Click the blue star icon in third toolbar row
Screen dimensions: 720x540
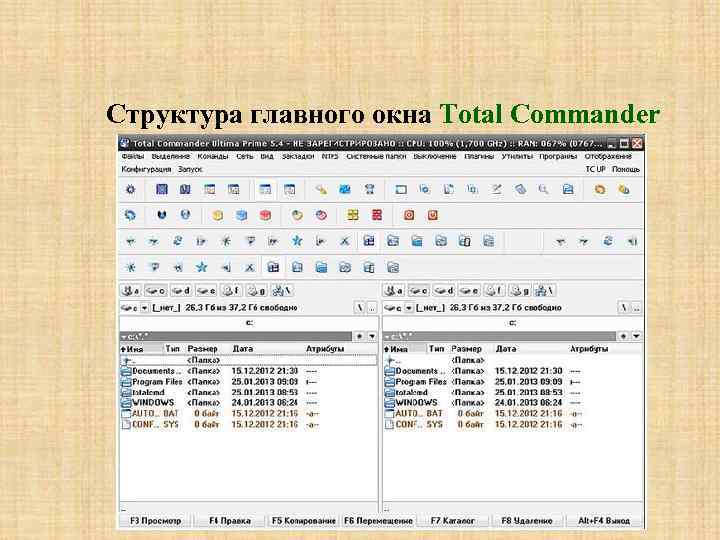click(x=297, y=241)
